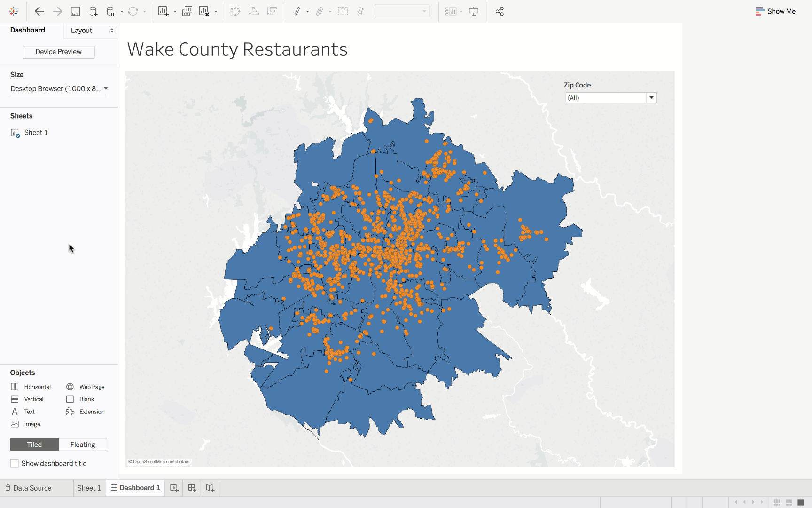
Task: Enable Show dashboard title checkbox
Action: coord(15,463)
